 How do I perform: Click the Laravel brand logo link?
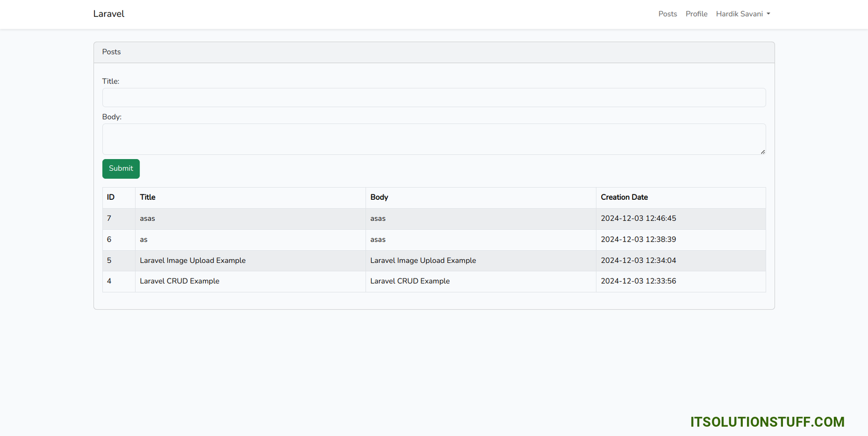108,14
